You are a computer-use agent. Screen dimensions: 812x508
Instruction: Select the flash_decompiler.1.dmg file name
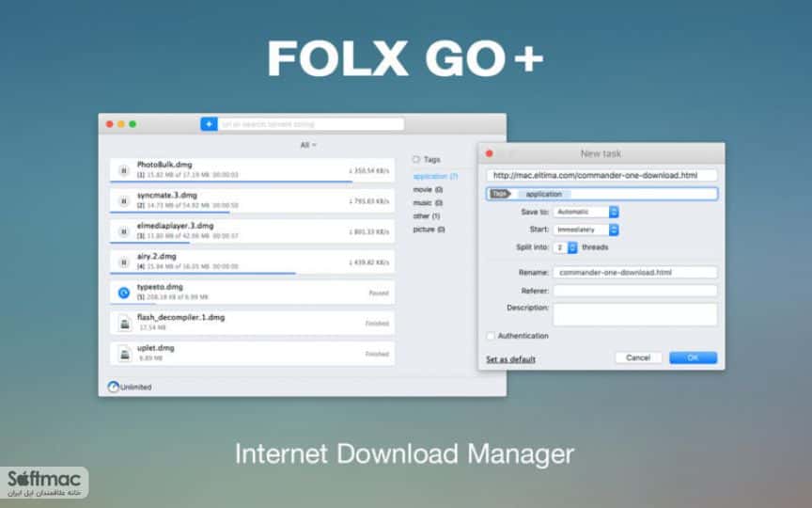click(x=180, y=317)
